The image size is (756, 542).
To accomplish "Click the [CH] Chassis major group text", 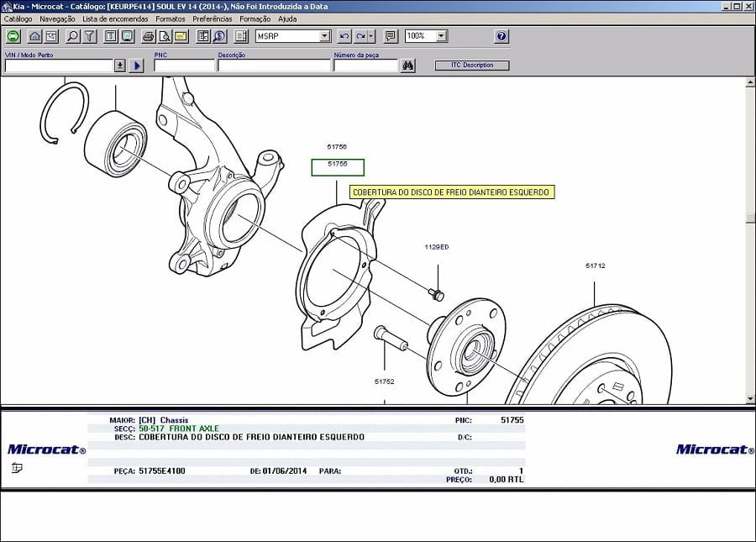I will click(x=164, y=420).
